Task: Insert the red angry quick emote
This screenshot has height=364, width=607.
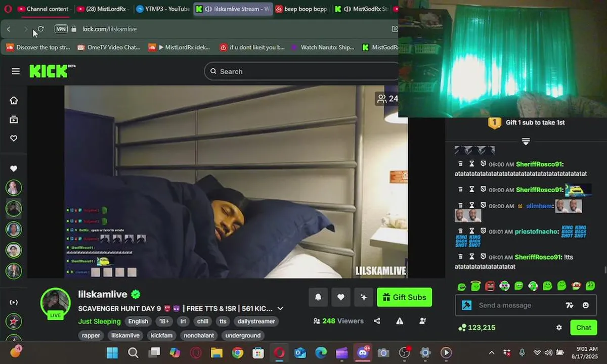Action: point(490,286)
